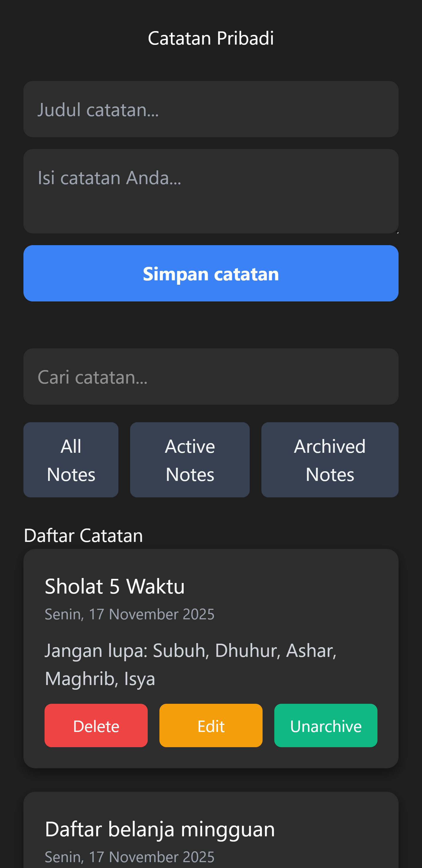The width and height of the screenshot is (422, 868).
Task: Unarchive the Sholat 5 Waktu note
Action: coord(325,725)
